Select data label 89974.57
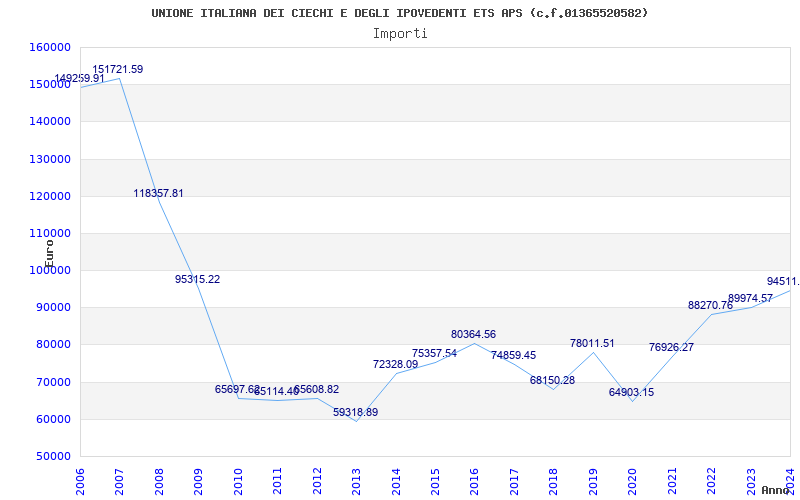 tap(751, 298)
